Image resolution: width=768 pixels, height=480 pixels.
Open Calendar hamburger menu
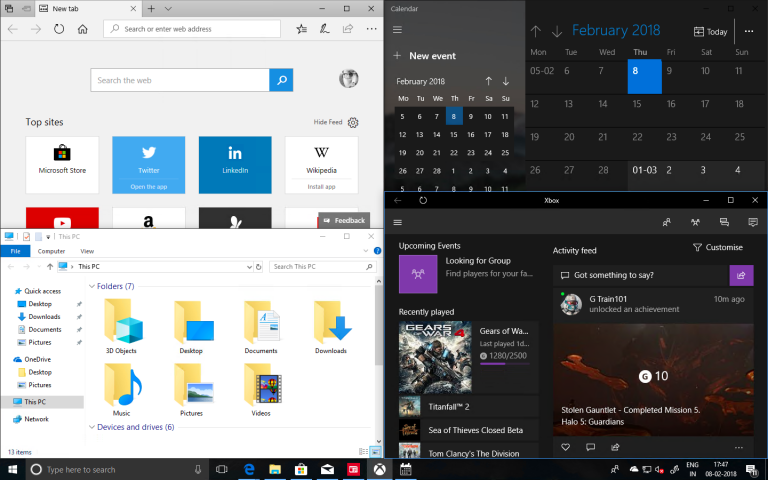[x=397, y=29]
